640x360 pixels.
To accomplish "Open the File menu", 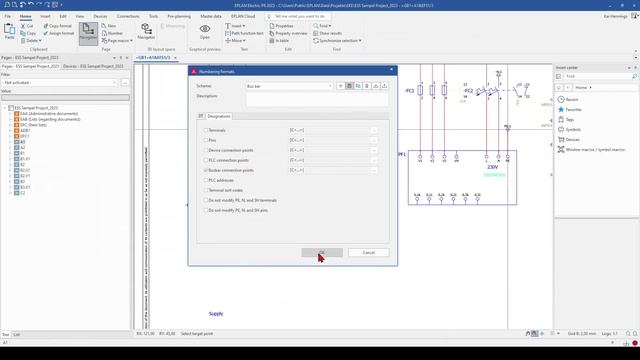I will click(x=8, y=16).
